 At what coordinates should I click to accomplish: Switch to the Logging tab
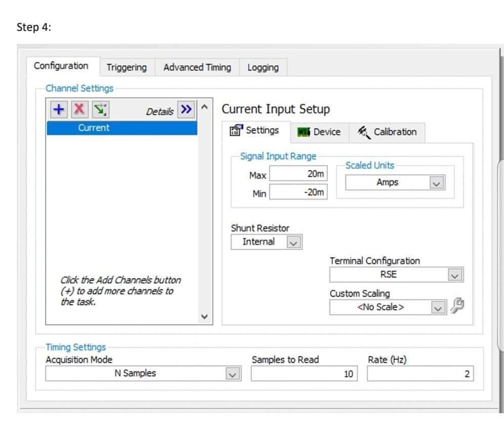[263, 67]
